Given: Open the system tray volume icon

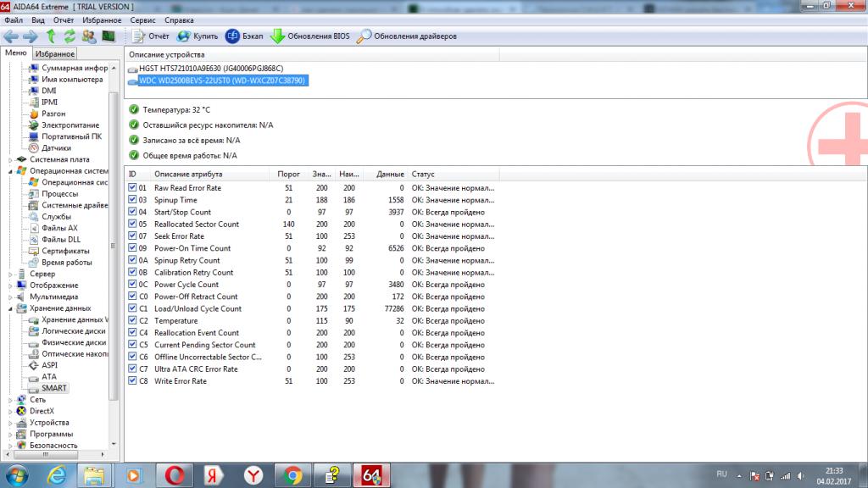Looking at the screenshot, I should 801,476.
